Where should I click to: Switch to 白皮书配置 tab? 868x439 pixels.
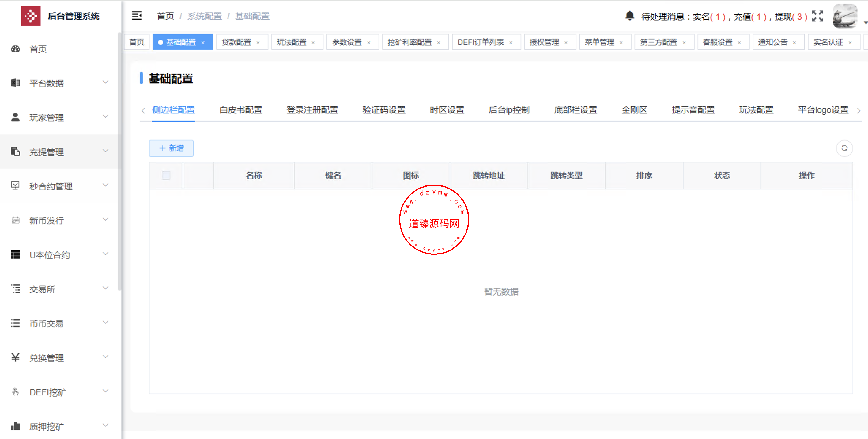[x=241, y=110]
